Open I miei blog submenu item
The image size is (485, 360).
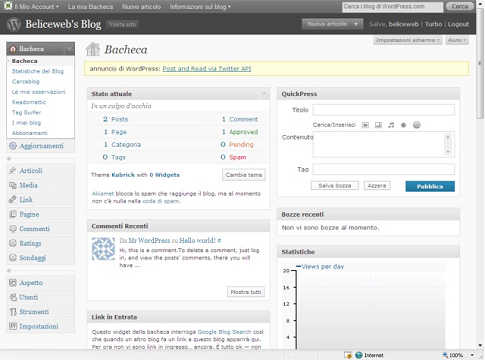pos(26,123)
